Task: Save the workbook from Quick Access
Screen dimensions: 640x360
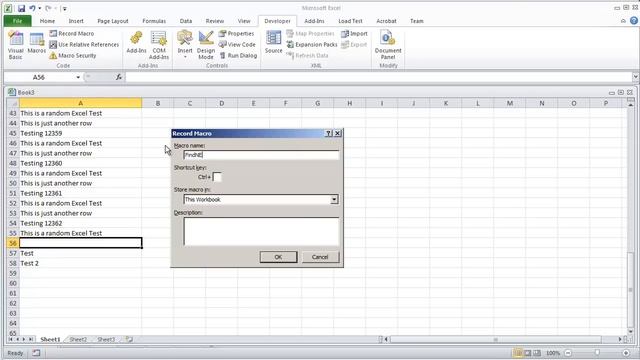Action: point(21,8)
